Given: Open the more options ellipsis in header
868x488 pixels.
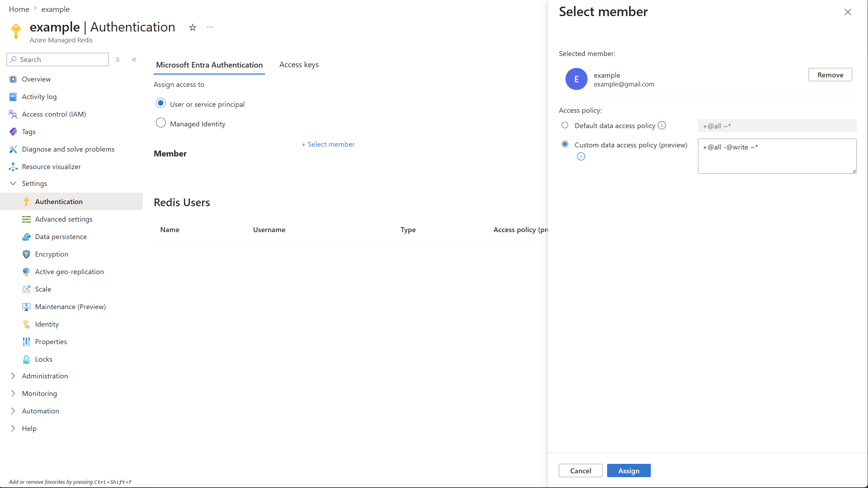Looking at the screenshot, I should (210, 27).
